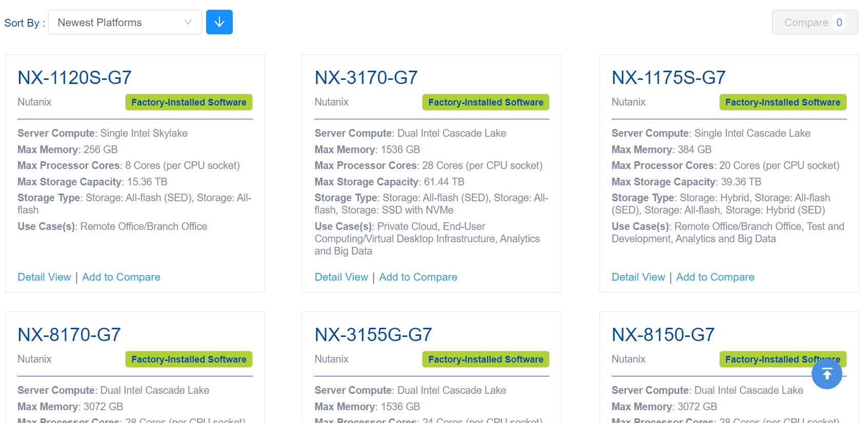Open the NX-8150-G7 title link
Viewport: 868px width, 423px height.
pos(663,335)
